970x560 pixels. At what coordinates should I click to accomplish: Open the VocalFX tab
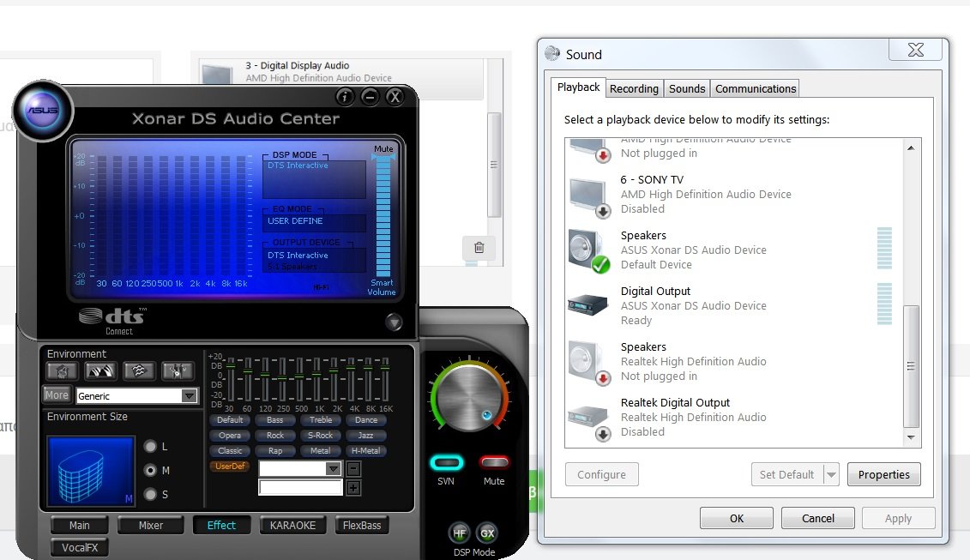click(80, 547)
